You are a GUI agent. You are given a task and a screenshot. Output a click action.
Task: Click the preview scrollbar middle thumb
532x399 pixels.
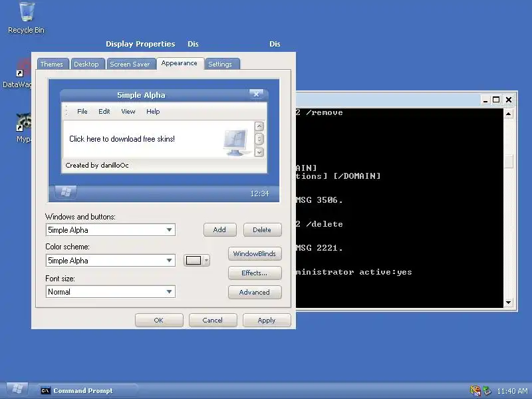tap(259, 139)
